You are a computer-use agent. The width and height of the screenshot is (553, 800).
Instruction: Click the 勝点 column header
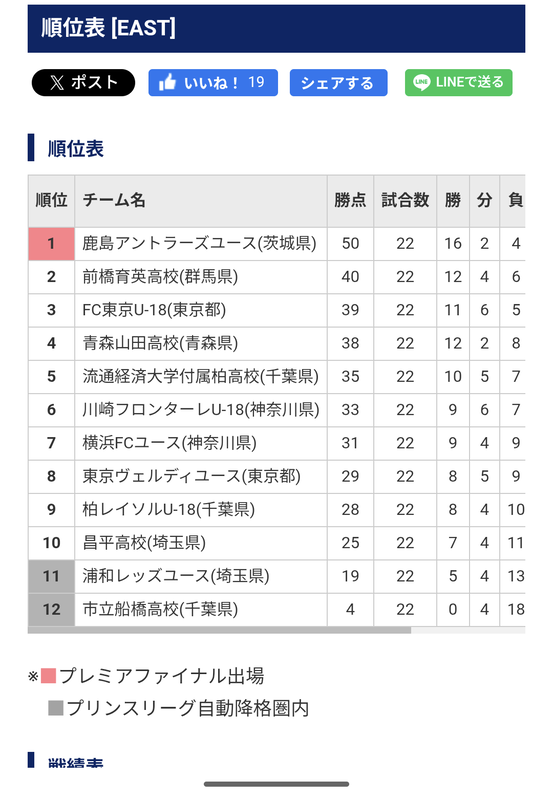click(x=350, y=200)
